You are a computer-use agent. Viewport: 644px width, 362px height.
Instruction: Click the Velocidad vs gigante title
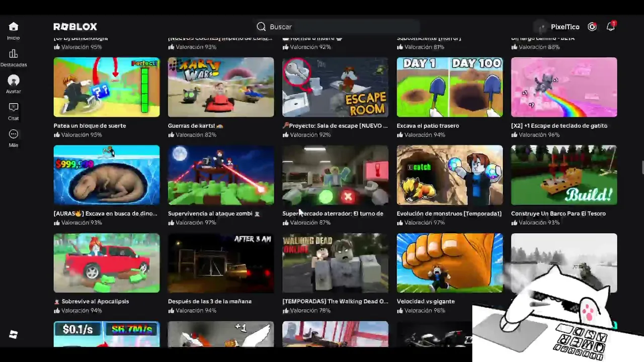tap(426, 302)
